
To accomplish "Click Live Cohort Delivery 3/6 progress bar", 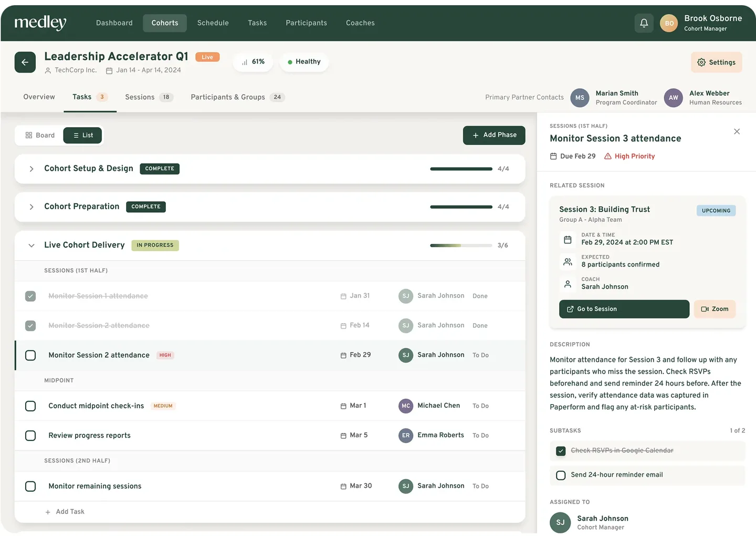I will [461, 245].
